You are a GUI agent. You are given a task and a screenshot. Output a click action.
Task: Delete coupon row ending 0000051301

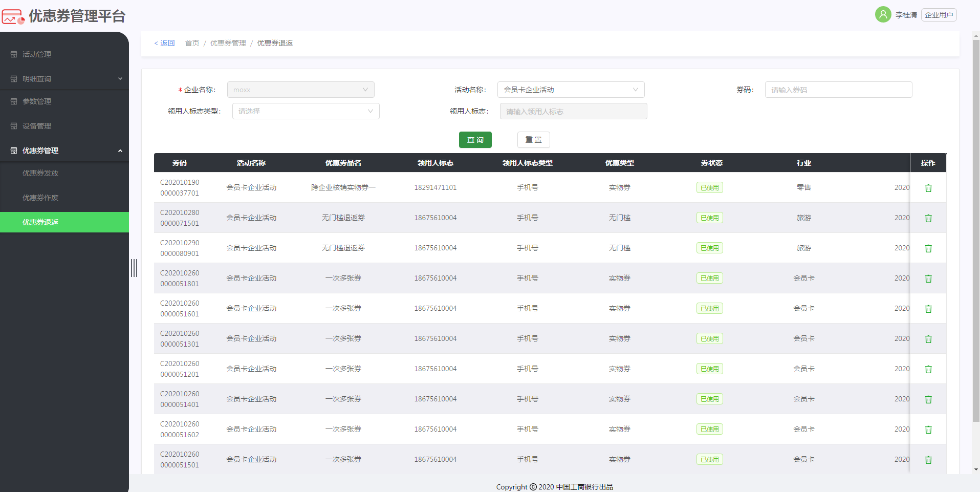pos(928,339)
